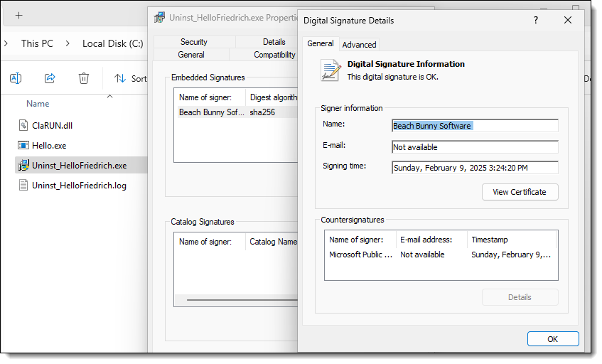Close the Digital Signature Details dialog
The image size is (602, 364).
(568, 20)
